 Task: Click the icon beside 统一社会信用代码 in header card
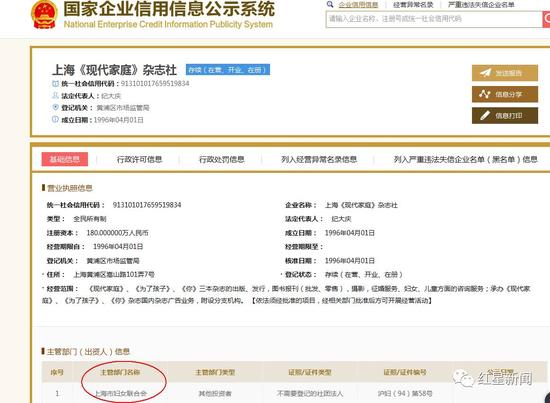tap(55, 83)
